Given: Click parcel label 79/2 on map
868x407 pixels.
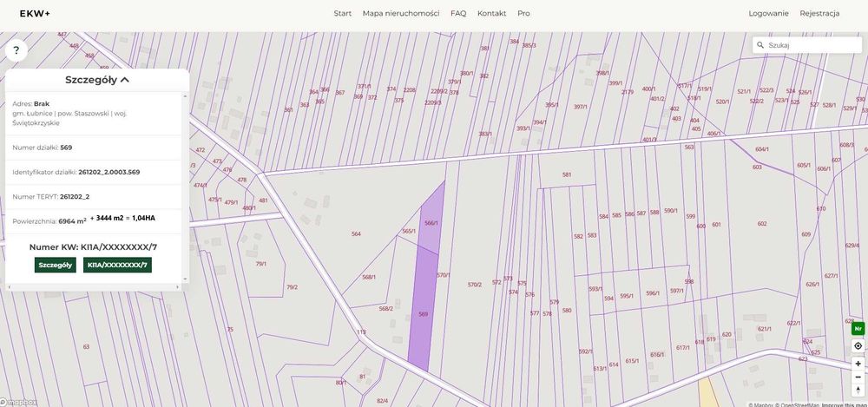Looking at the screenshot, I should (x=292, y=287).
